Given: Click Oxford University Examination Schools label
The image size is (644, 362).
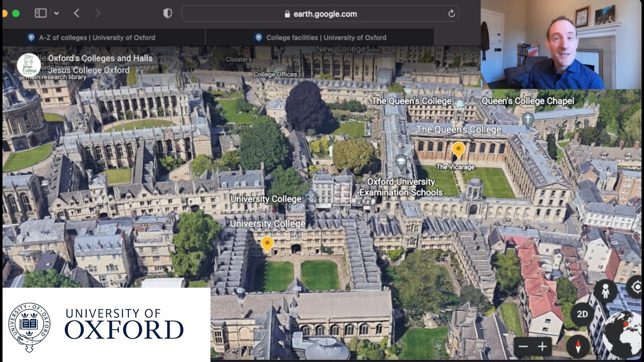Looking at the screenshot, I should [x=401, y=187].
